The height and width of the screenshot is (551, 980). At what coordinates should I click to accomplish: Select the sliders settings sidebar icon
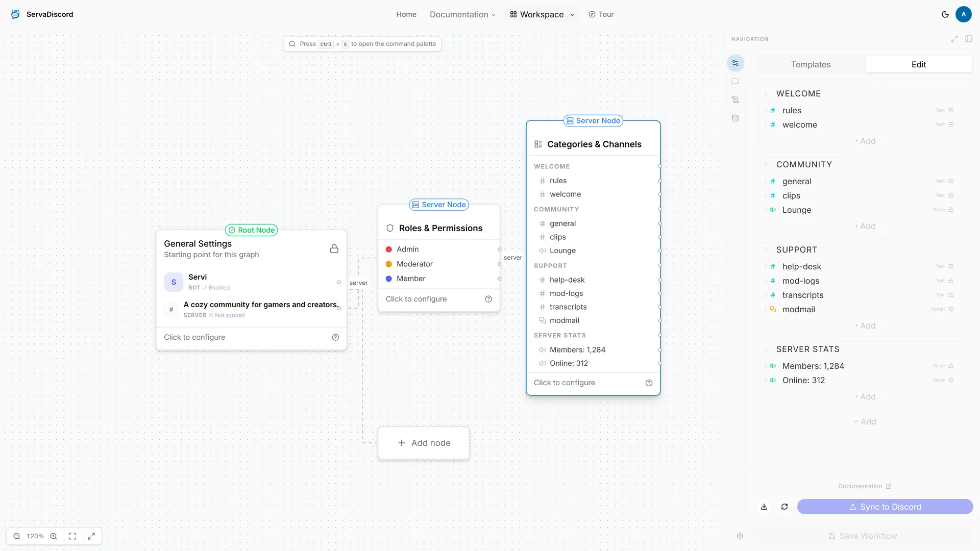tap(735, 63)
